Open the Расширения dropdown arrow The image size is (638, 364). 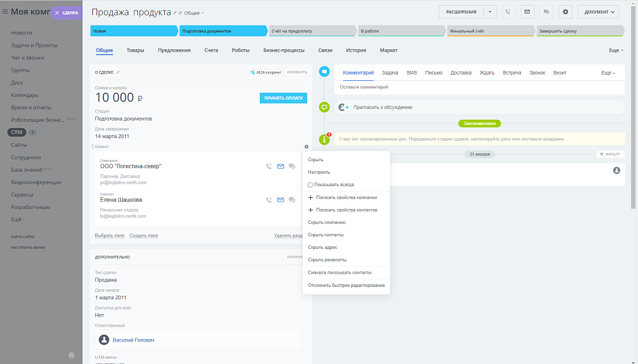click(492, 12)
